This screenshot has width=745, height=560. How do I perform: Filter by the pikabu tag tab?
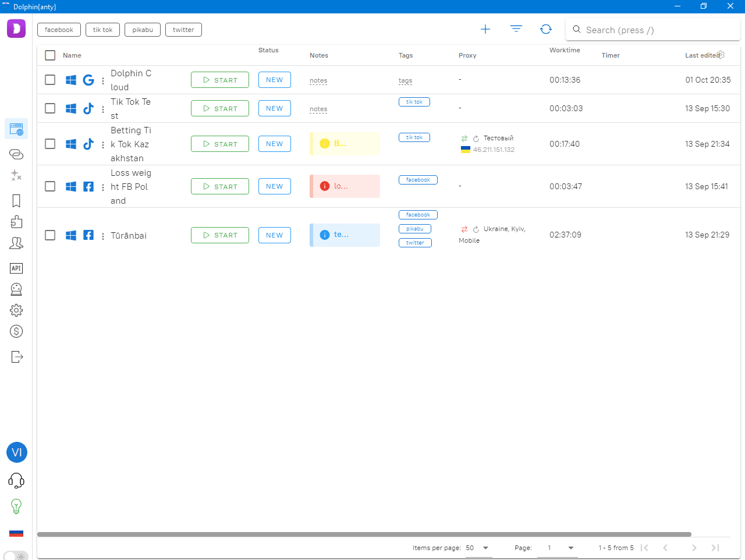pos(143,30)
